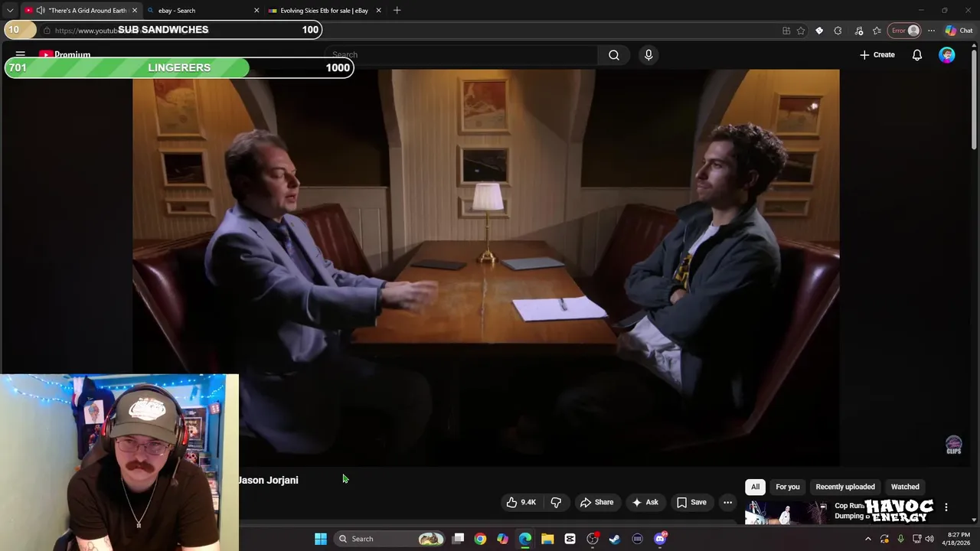Open Copilot from the taskbar
This screenshot has width=980, height=551.
[x=502, y=539]
